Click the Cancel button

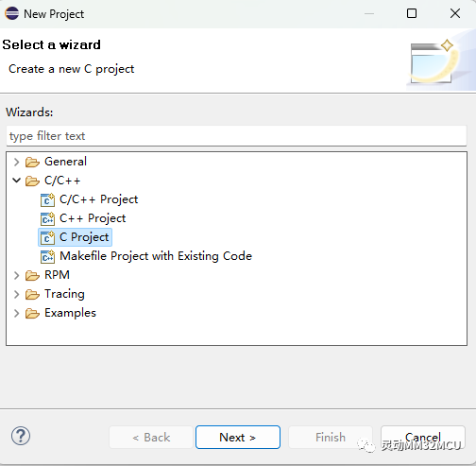pos(423,437)
